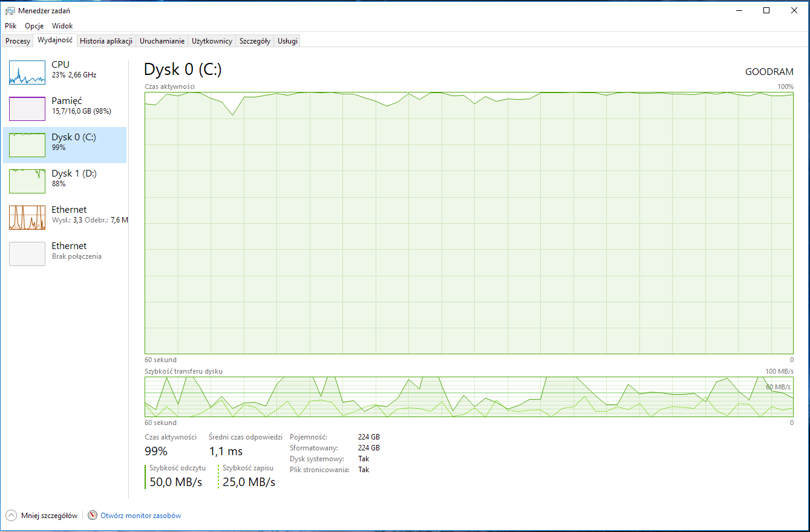Select the Użytkownicy tab
810x532 pixels.
[x=211, y=41]
